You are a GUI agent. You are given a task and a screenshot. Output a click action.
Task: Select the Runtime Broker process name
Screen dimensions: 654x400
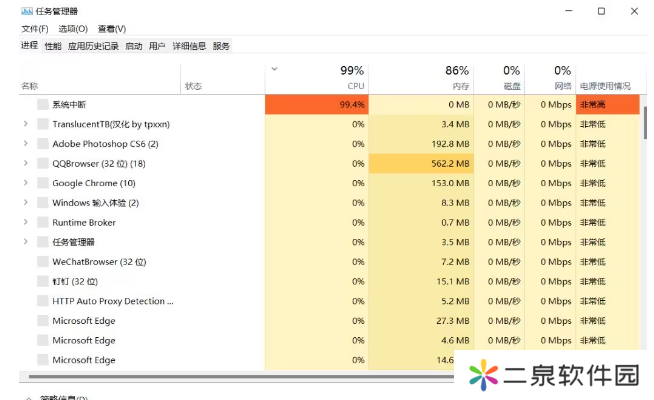pyautogui.click(x=84, y=223)
